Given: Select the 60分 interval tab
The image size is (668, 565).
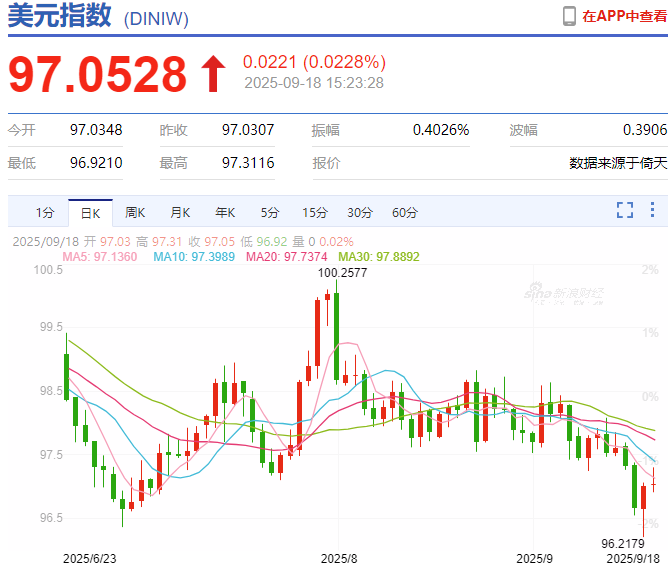Looking at the screenshot, I should click(405, 212).
